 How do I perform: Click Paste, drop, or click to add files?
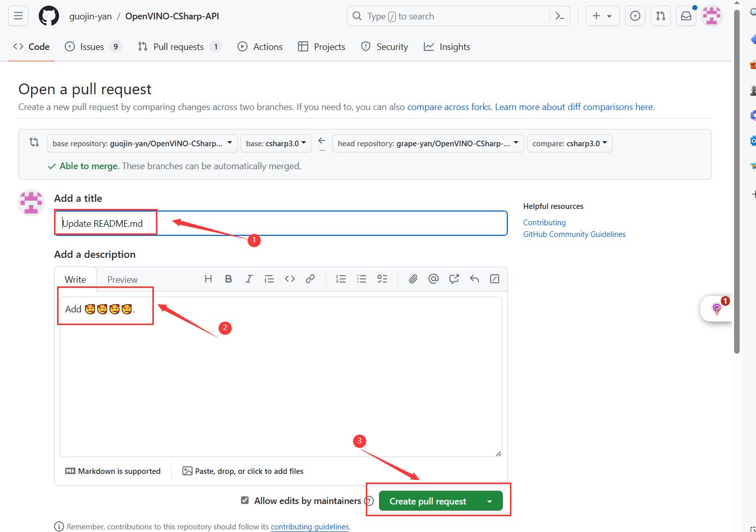click(x=243, y=471)
